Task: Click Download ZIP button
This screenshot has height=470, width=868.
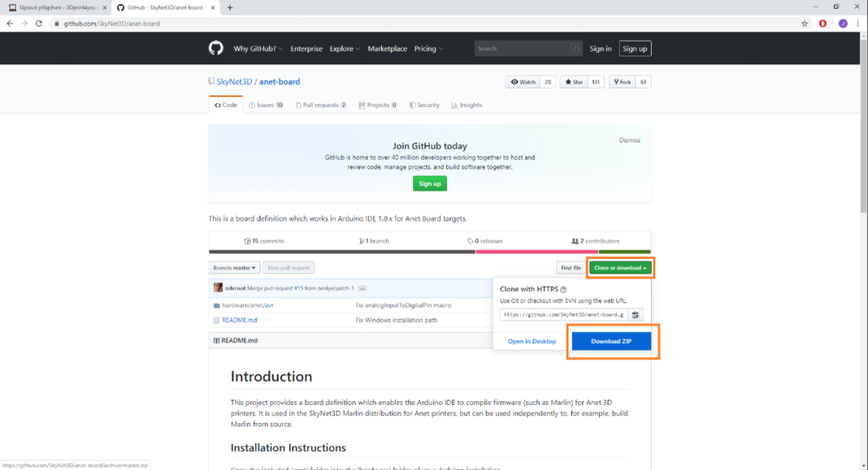Action: 611,341
